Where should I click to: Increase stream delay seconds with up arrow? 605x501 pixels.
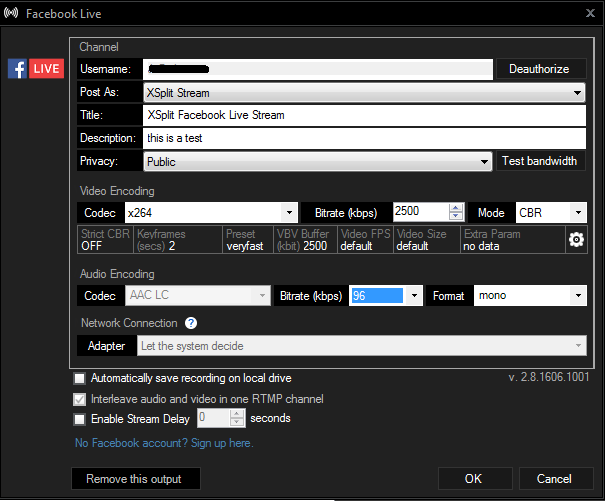(x=237, y=414)
